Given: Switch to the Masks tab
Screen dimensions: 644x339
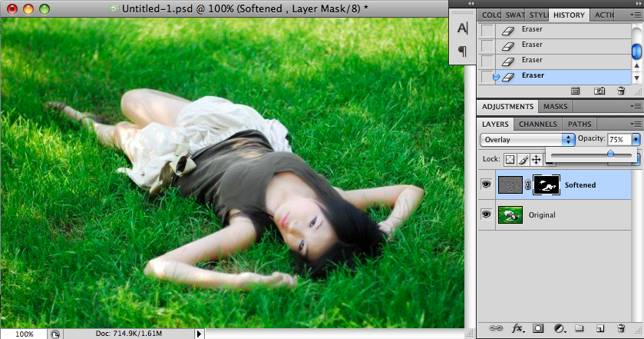Looking at the screenshot, I should [555, 107].
